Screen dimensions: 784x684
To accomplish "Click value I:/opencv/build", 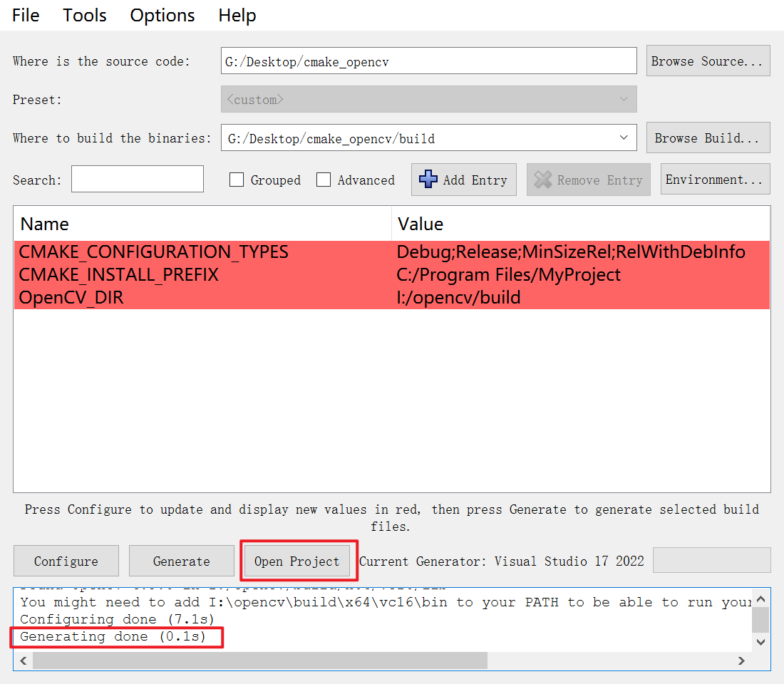I will (x=458, y=298).
